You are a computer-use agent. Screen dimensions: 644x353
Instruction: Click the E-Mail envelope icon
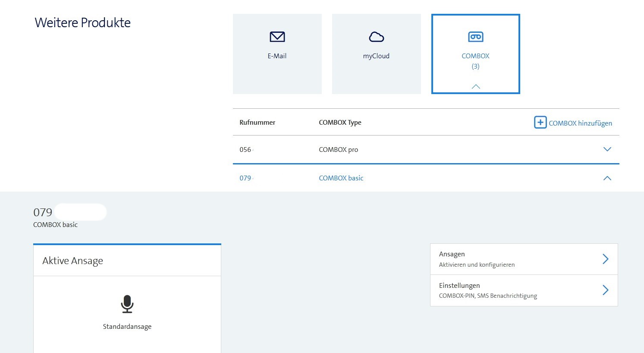(x=277, y=37)
